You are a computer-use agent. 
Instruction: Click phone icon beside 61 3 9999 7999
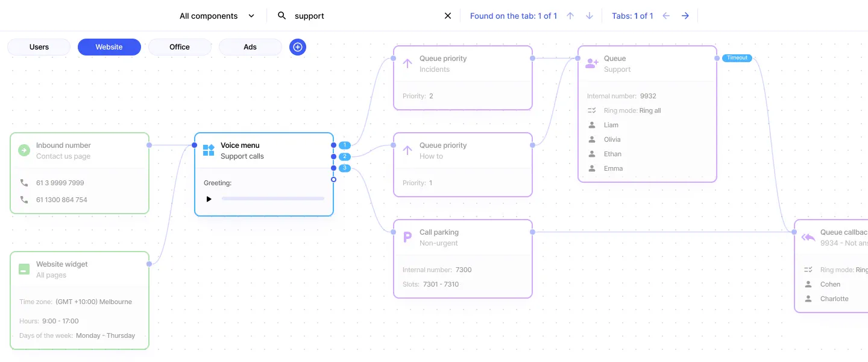coord(24,183)
